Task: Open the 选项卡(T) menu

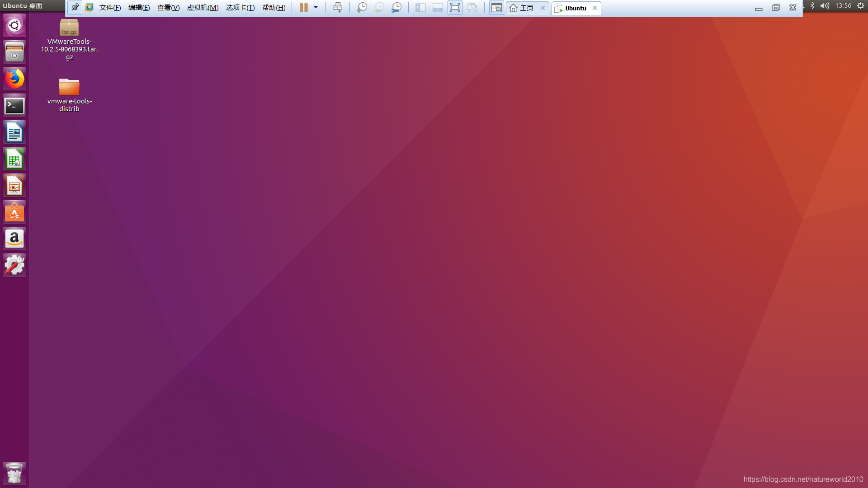Action: coord(241,8)
